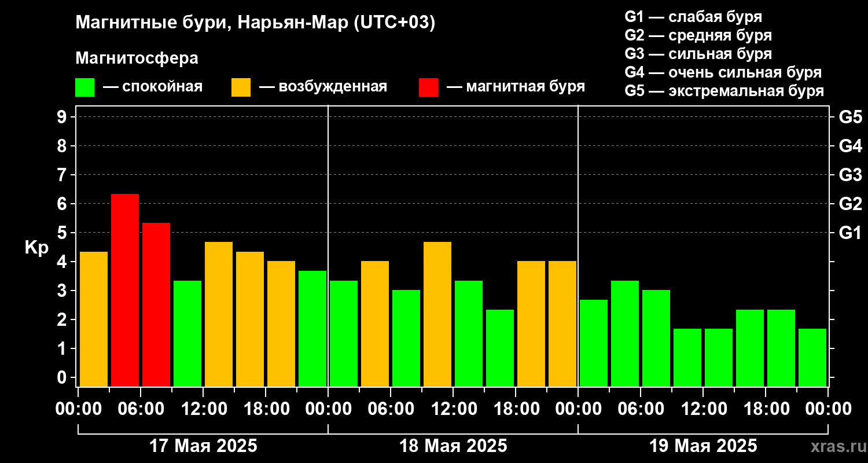The image size is (868, 463).
Task: Click the '12:00' time label for 19 May
Action: (703, 409)
